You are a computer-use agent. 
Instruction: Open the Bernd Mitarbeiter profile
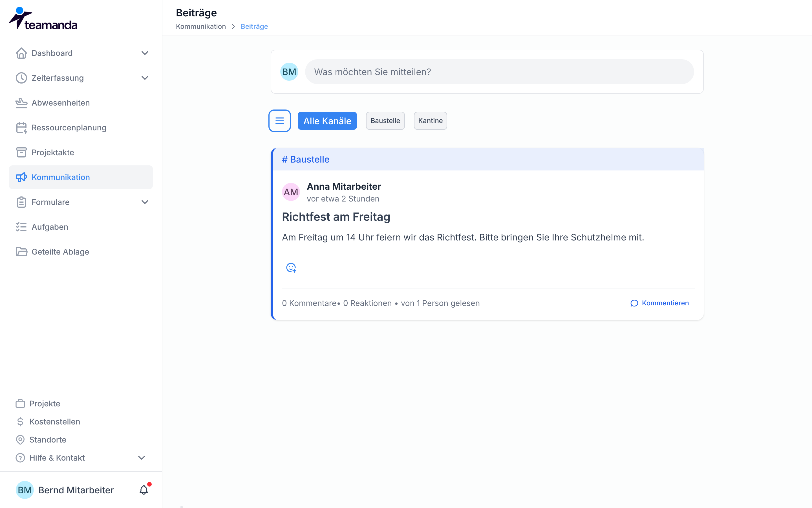[65, 490]
